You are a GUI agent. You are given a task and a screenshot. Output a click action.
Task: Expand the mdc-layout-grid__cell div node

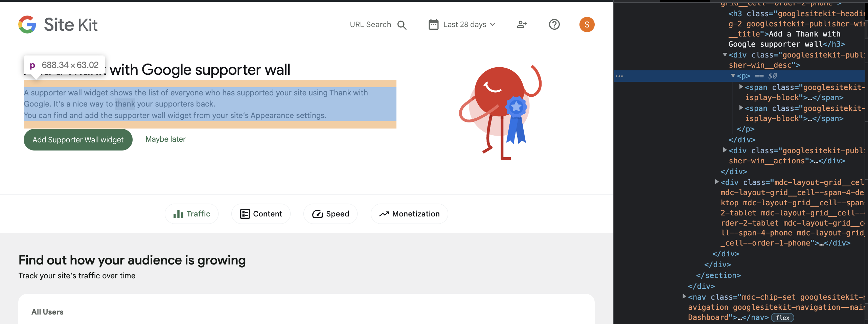tap(716, 182)
